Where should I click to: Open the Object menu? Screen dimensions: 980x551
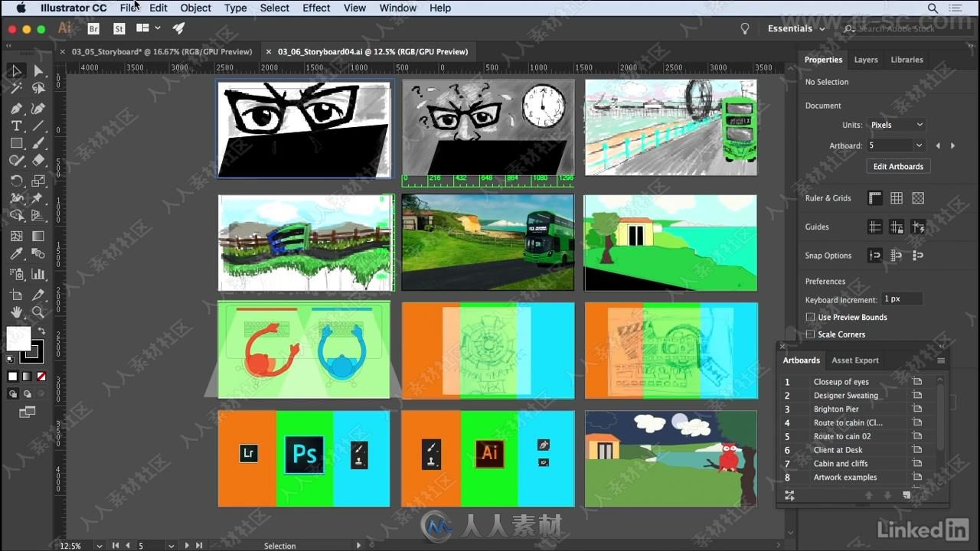coord(195,8)
